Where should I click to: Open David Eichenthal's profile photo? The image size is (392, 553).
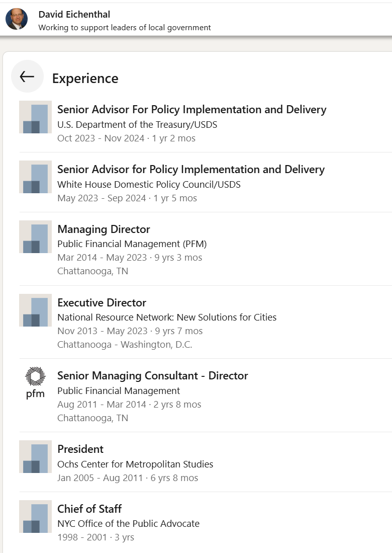(17, 19)
